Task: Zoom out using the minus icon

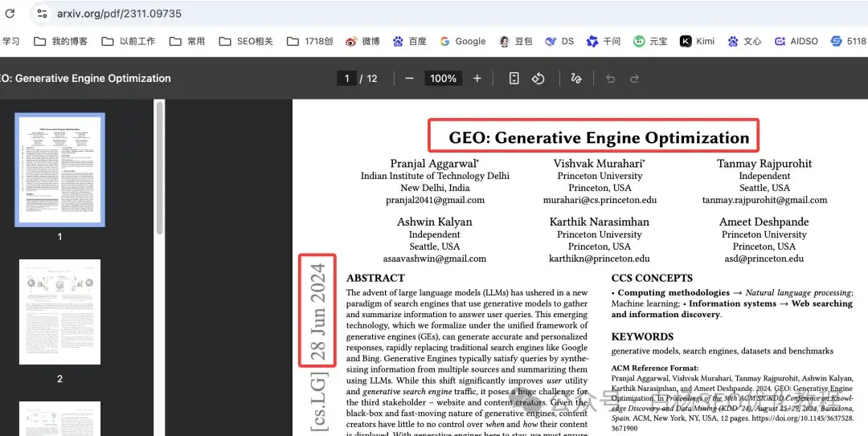Action: 409,79
